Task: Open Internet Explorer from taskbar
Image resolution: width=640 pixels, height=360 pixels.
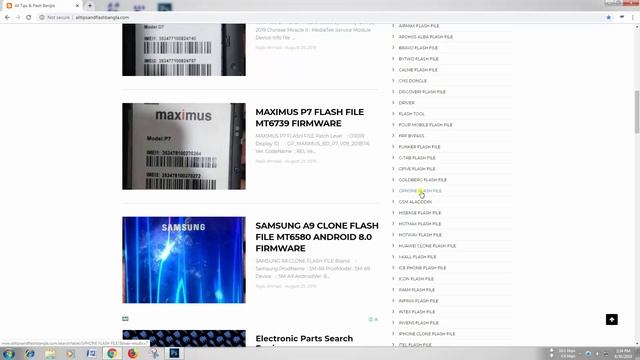Action: click(x=29, y=353)
